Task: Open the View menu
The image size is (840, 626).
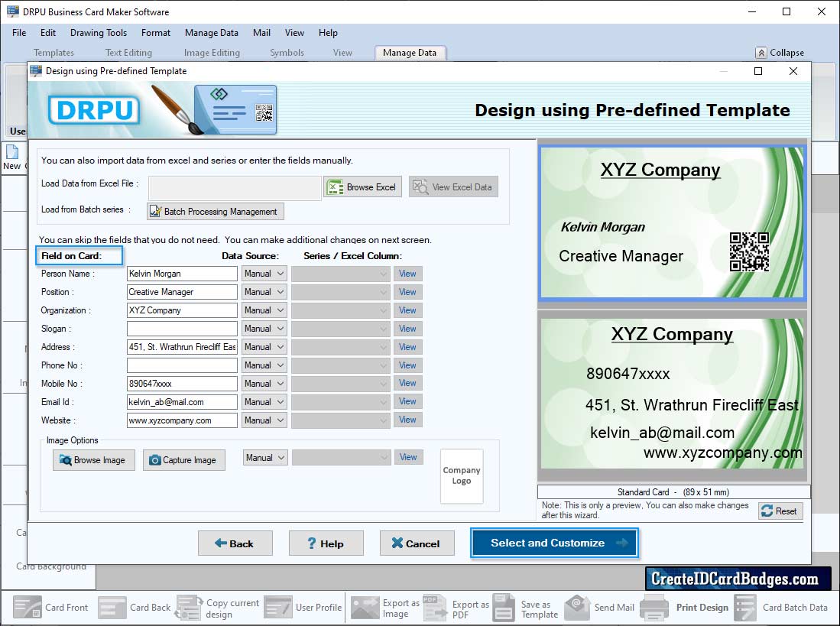Action: (294, 33)
